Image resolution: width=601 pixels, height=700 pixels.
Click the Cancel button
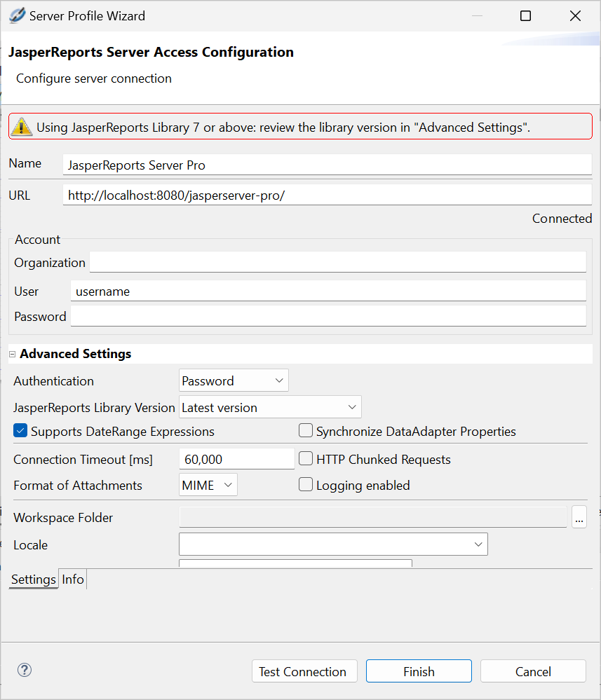click(533, 671)
